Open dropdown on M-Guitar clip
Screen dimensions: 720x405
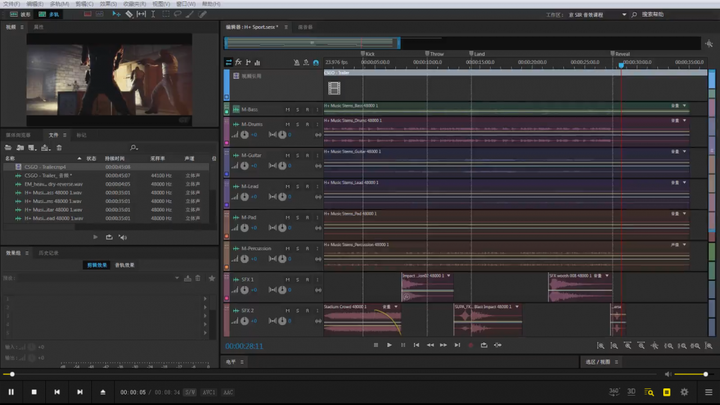685,152
